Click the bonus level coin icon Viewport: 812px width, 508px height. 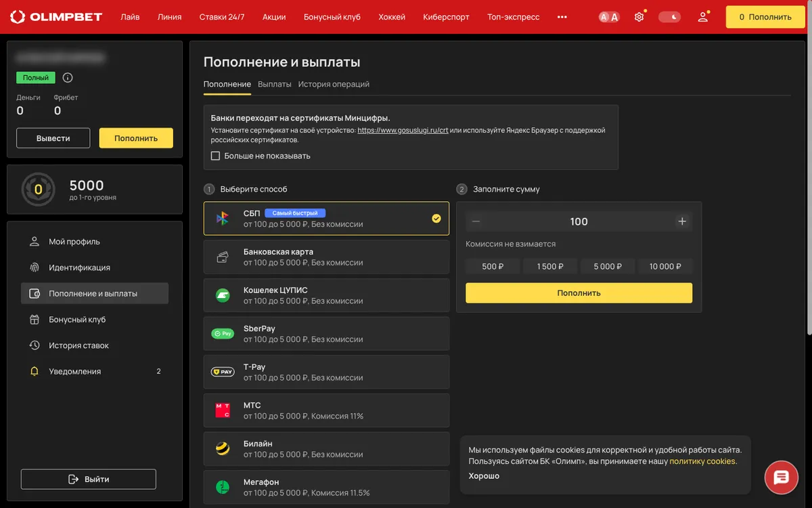(38, 190)
